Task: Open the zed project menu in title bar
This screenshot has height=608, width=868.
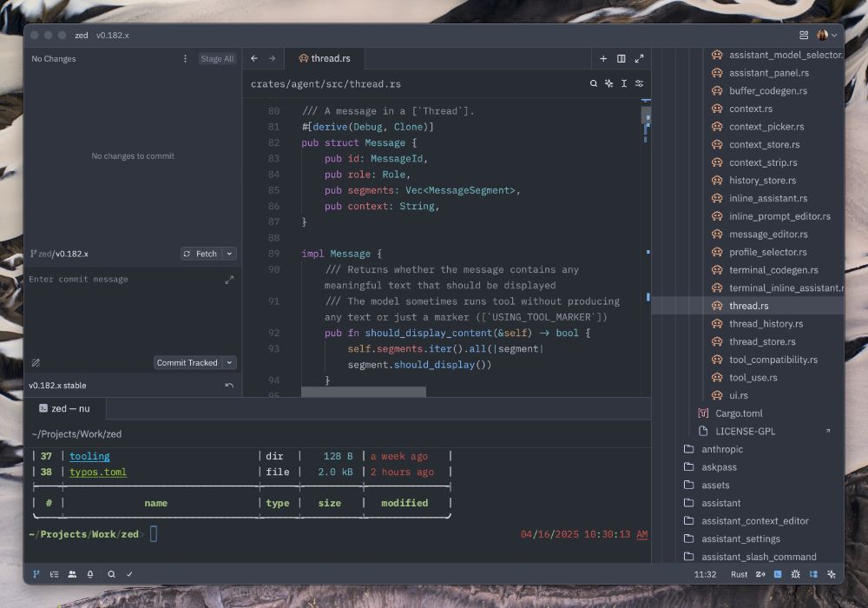Action: pos(82,36)
